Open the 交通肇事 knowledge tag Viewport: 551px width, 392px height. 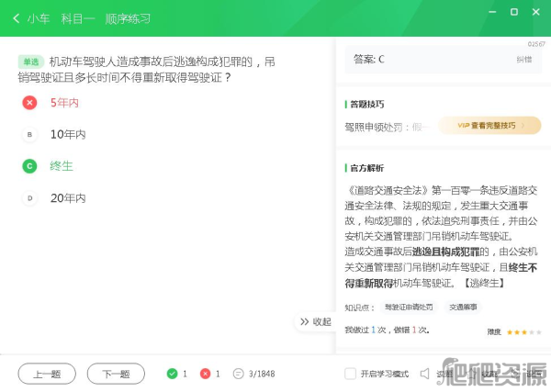[463, 307]
